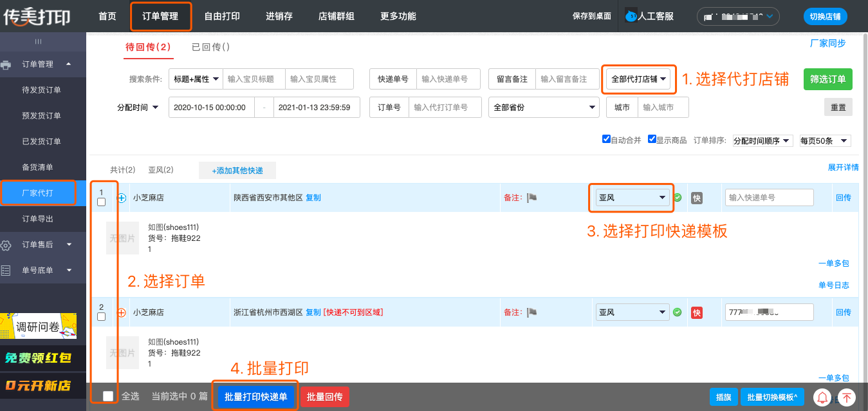Click the blue plus icon on order 1
The width and height of the screenshot is (868, 411).
(x=122, y=198)
